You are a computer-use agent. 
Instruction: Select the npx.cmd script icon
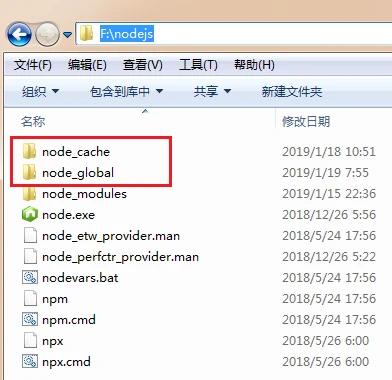(x=30, y=361)
